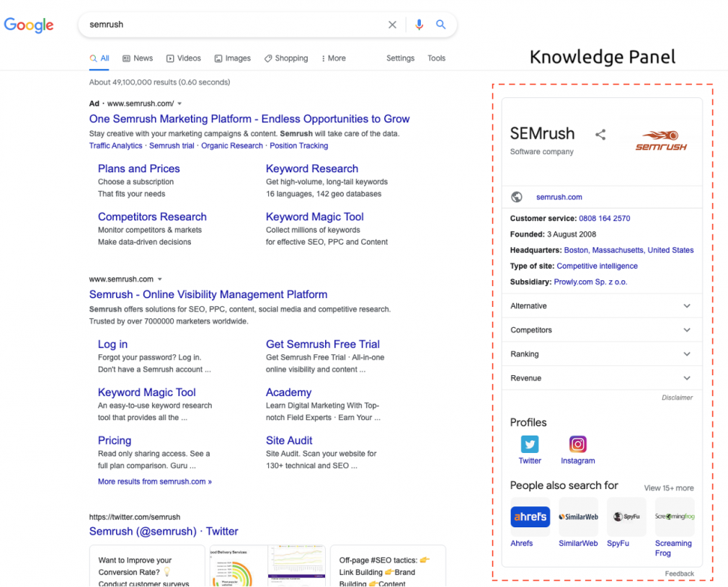Open Keyword Research ad link

(312, 169)
